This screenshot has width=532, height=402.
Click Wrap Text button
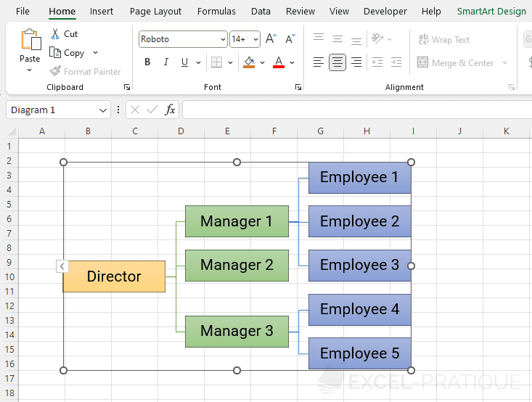pos(443,40)
